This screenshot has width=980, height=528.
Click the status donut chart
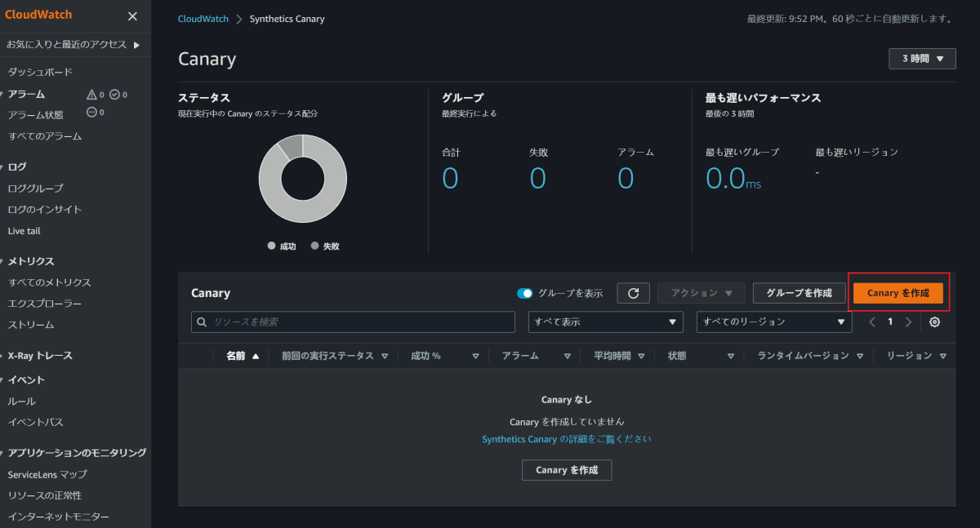pos(303,179)
